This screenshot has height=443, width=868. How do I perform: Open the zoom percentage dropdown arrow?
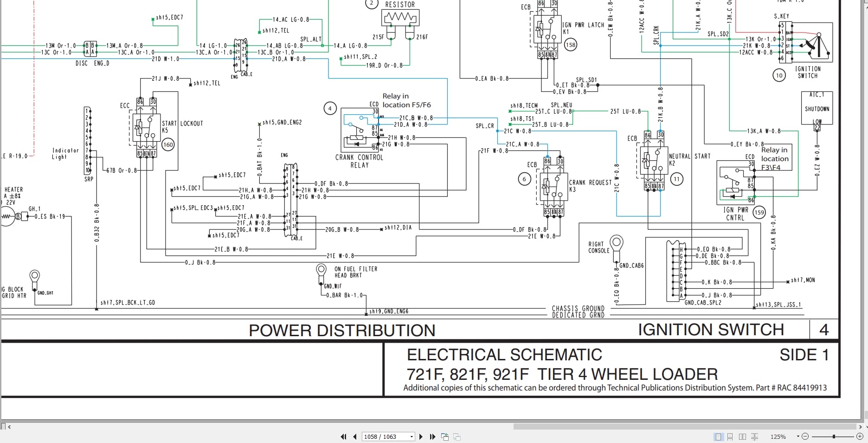click(798, 436)
